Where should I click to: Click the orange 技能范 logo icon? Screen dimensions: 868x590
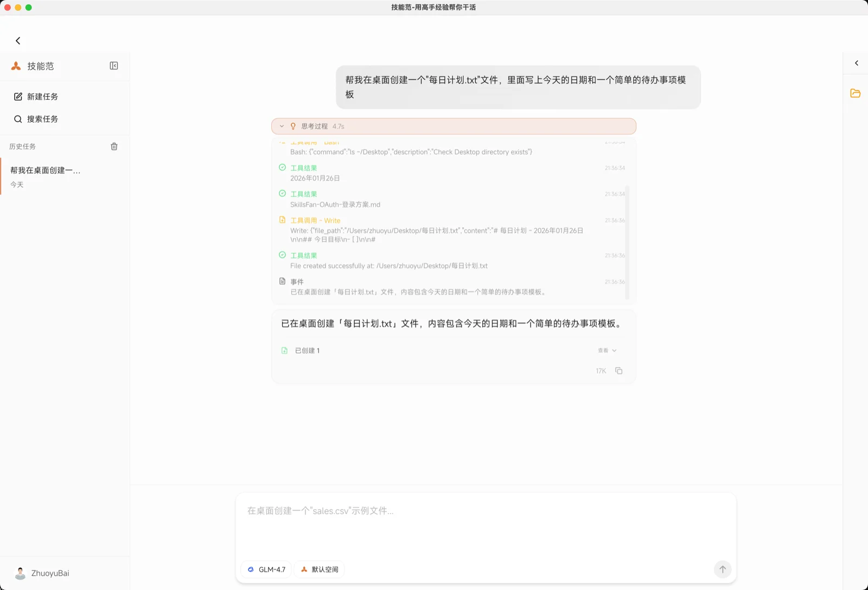coord(16,66)
